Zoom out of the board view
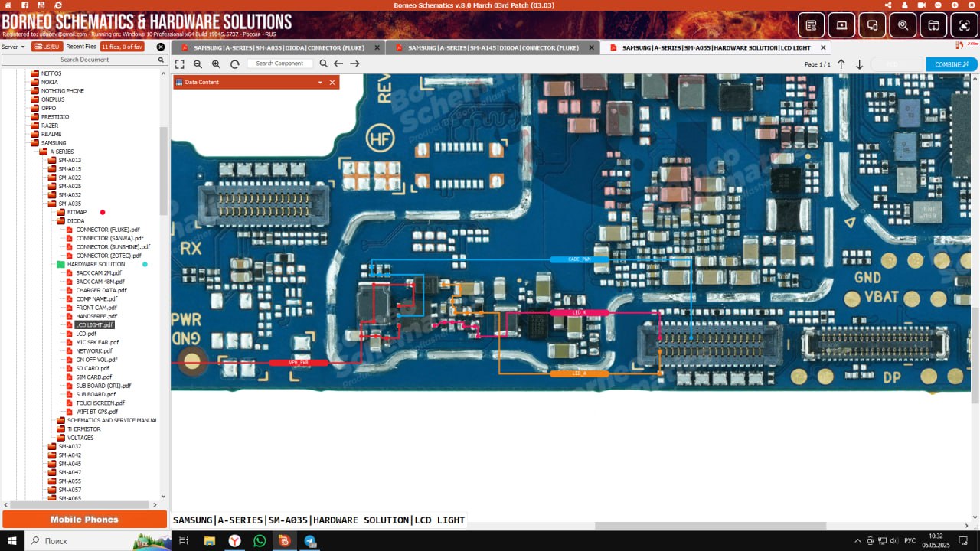This screenshot has height=551, width=980. [198, 64]
